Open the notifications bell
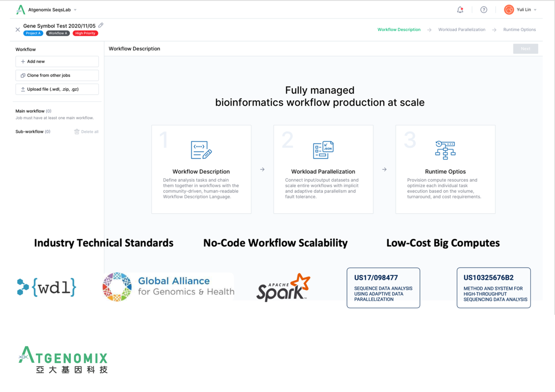The width and height of the screenshot is (555, 392). (460, 10)
